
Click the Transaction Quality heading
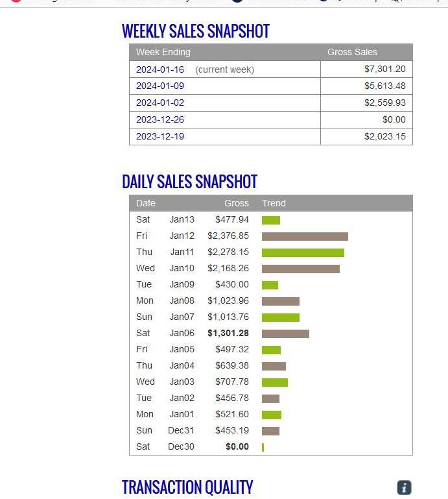point(187,487)
